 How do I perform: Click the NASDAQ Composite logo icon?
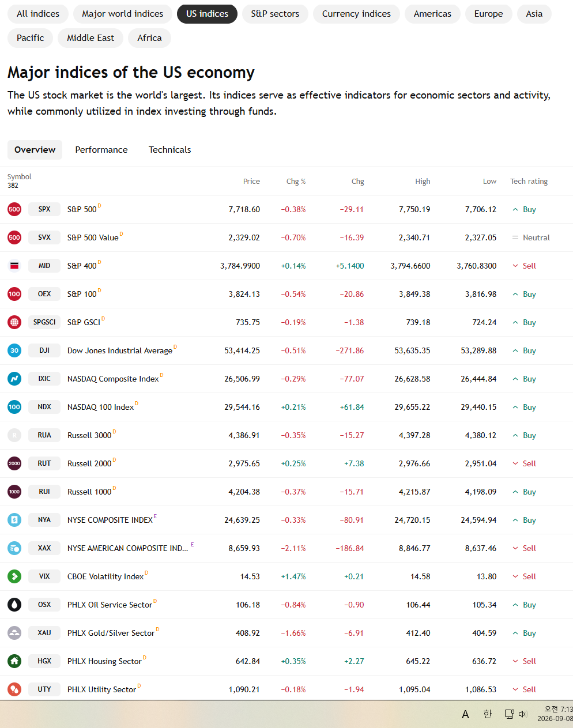tap(14, 379)
